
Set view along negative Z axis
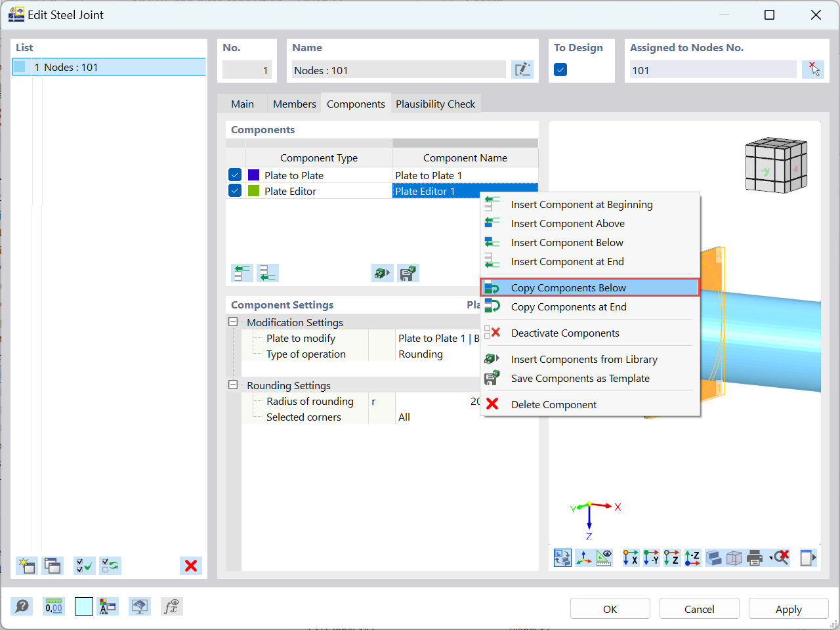692,558
